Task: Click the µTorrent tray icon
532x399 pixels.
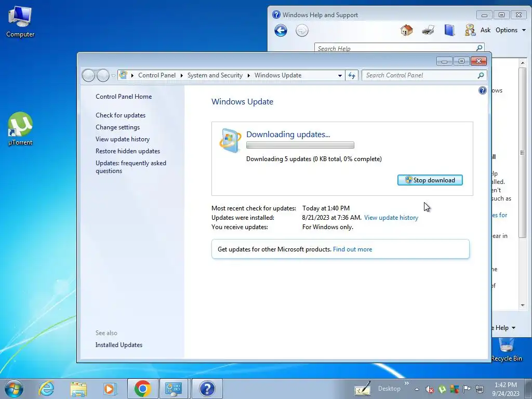Action: pos(442,389)
